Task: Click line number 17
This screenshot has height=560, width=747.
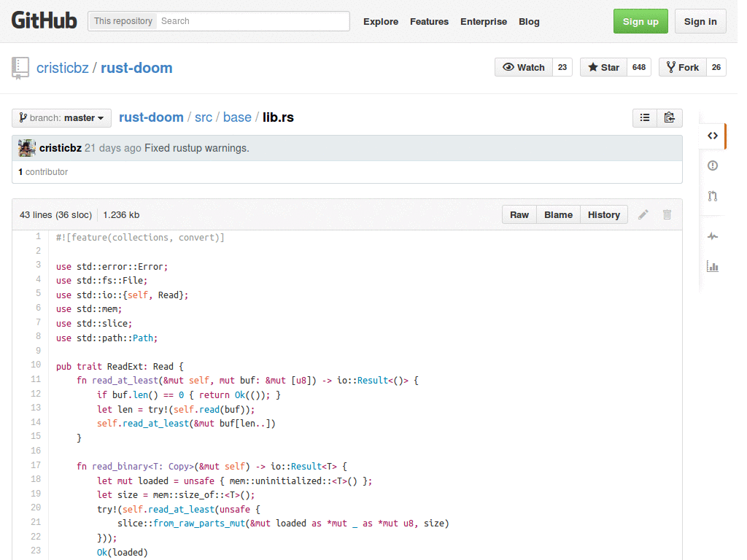Action: pyautogui.click(x=36, y=465)
